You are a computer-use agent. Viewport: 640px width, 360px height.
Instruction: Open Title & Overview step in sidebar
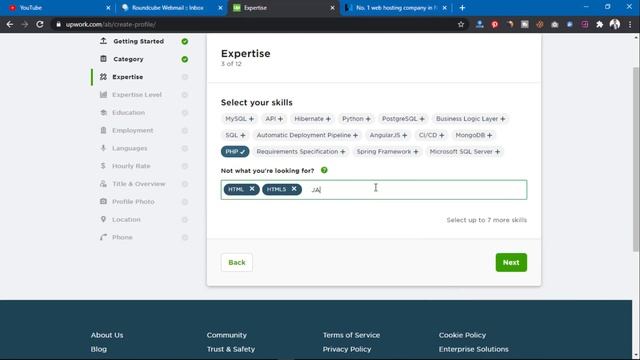point(138,184)
